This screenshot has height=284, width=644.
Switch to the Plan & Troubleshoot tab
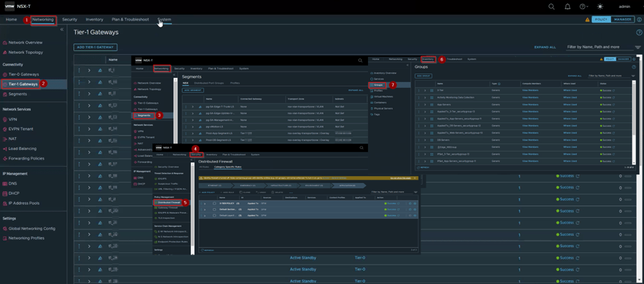pos(130,20)
